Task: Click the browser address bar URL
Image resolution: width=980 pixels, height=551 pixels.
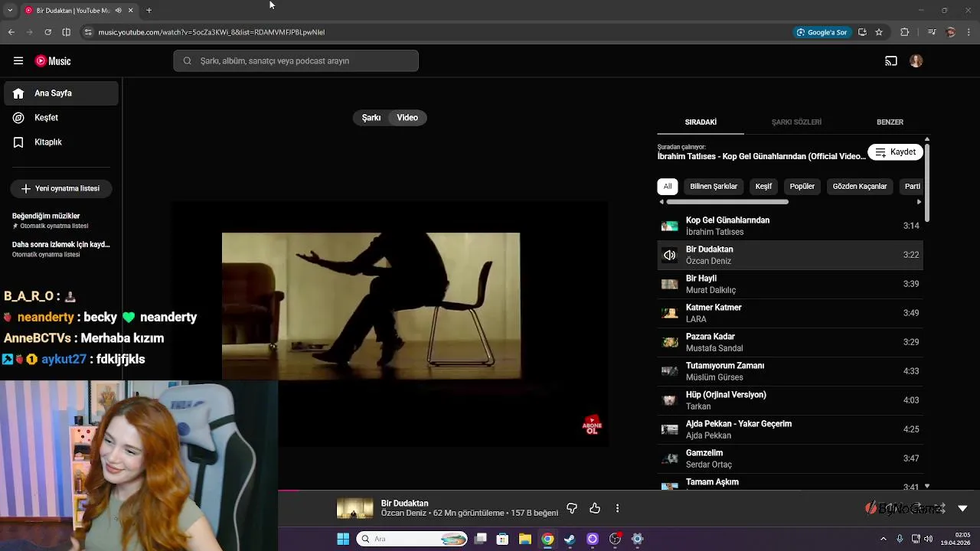Action: pyautogui.click(x=211, y=32)
